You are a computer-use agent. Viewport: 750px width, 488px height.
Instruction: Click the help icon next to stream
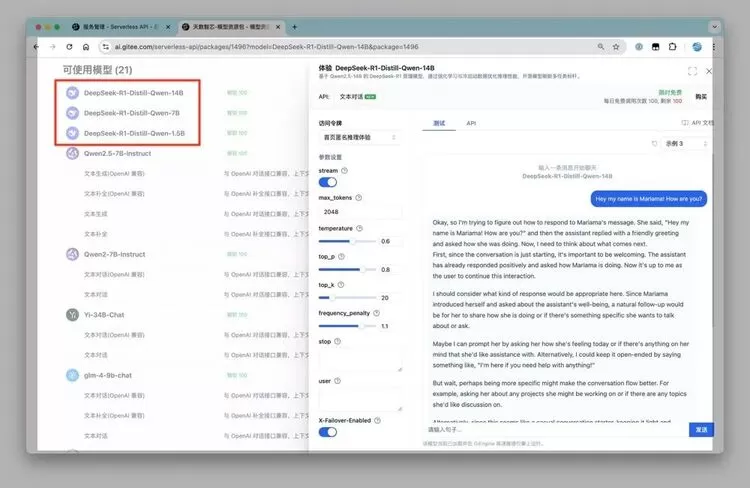coord(345,171)
